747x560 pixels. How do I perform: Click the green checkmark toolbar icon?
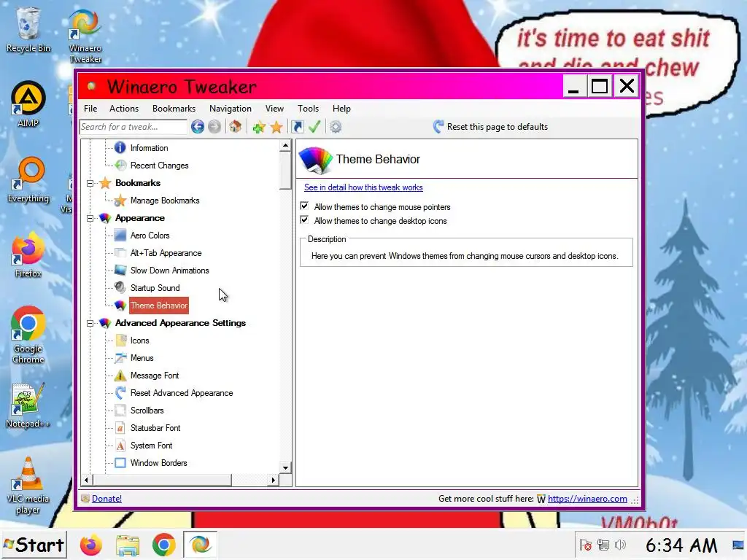coord(314,127)
